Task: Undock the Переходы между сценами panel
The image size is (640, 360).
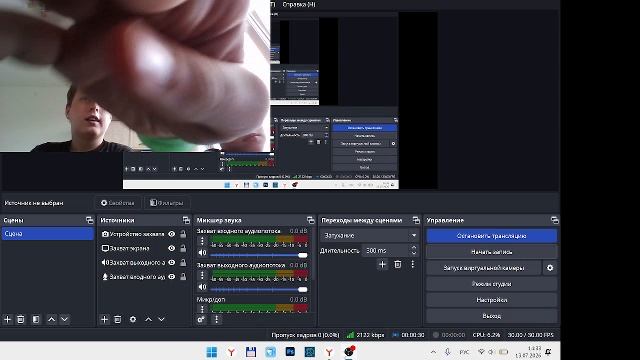Action: (416, 220)
